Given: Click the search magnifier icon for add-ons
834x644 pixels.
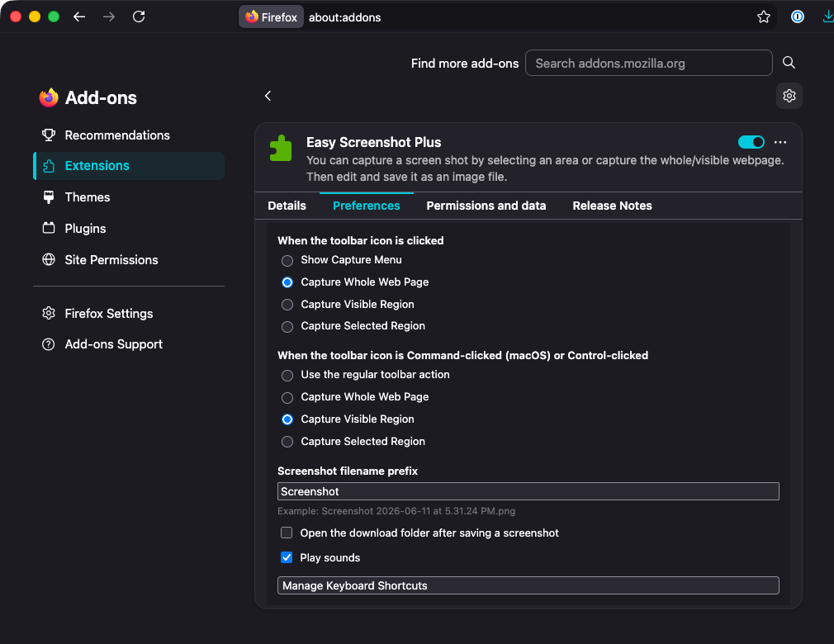Looking at the screenshot, I should click(789, 63).
